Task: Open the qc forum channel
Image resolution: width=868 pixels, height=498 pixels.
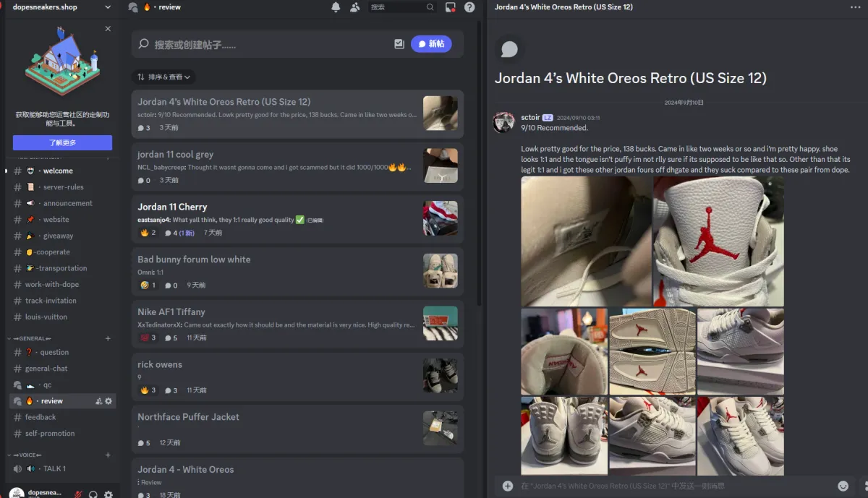Action: [x=62, y=385]
